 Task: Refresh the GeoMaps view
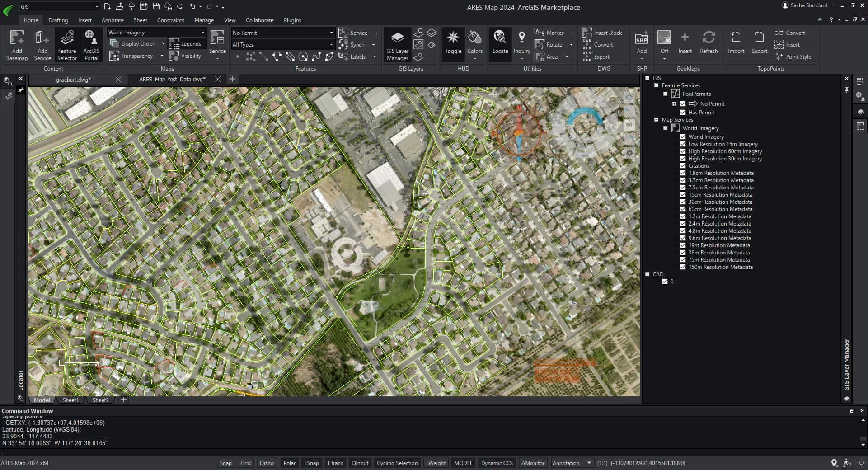click(x=708, y=42)
